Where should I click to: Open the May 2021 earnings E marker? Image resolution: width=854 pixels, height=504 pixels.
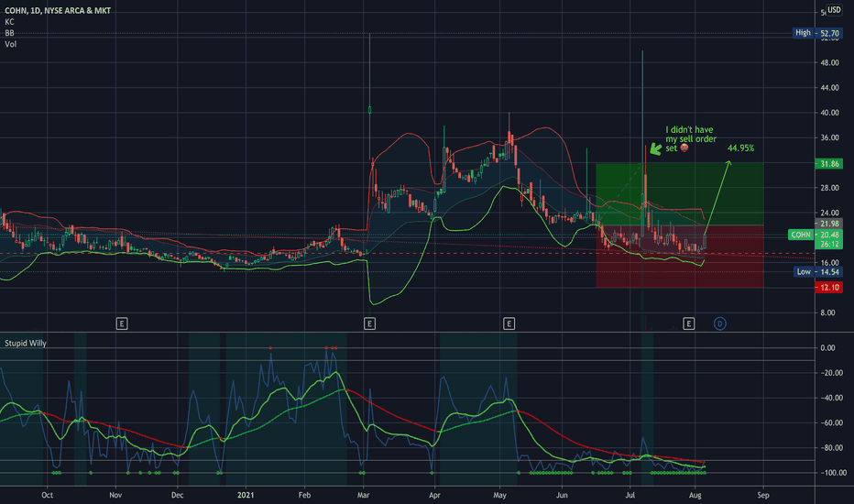(509, 324)
